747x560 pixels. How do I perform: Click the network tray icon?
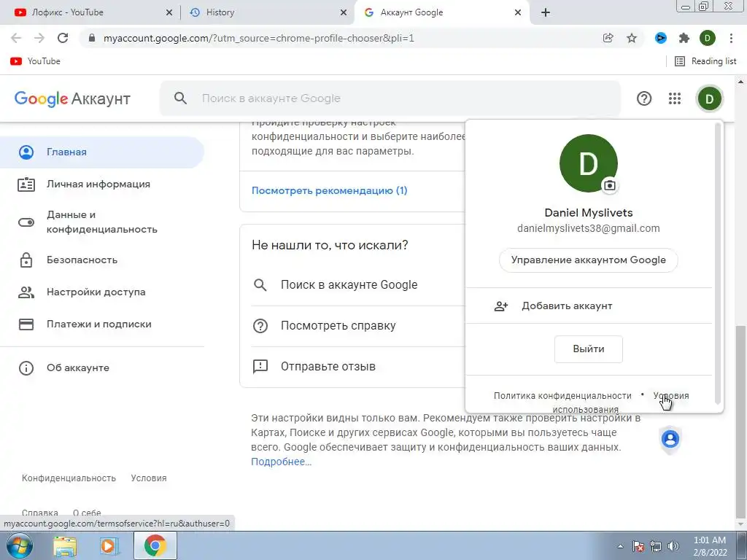[656, 546]
